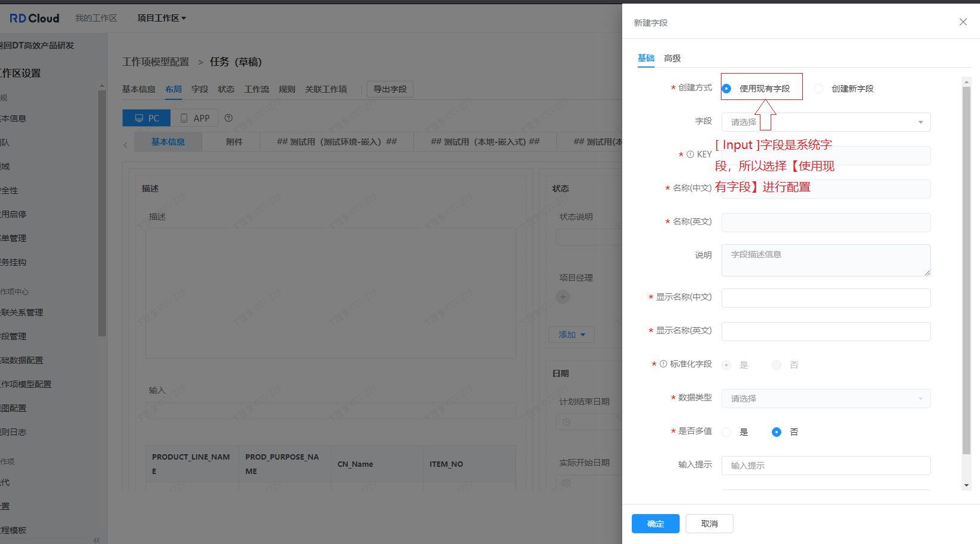Select the 附件 layout tab
980x544 pixels.
[235, 142]
